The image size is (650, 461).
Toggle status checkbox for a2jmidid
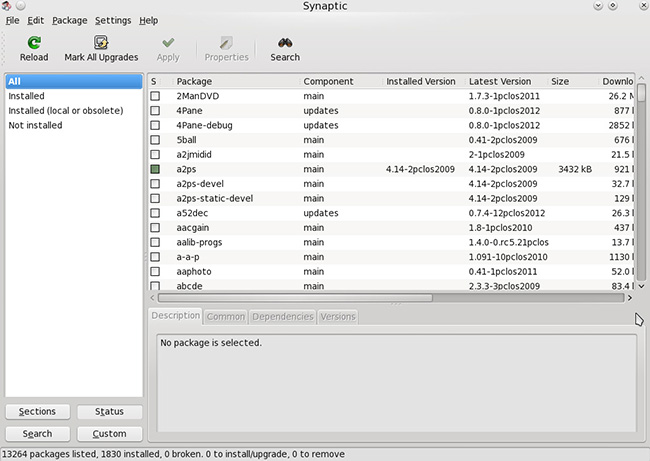pyautogui.click(x=155, y=155)
